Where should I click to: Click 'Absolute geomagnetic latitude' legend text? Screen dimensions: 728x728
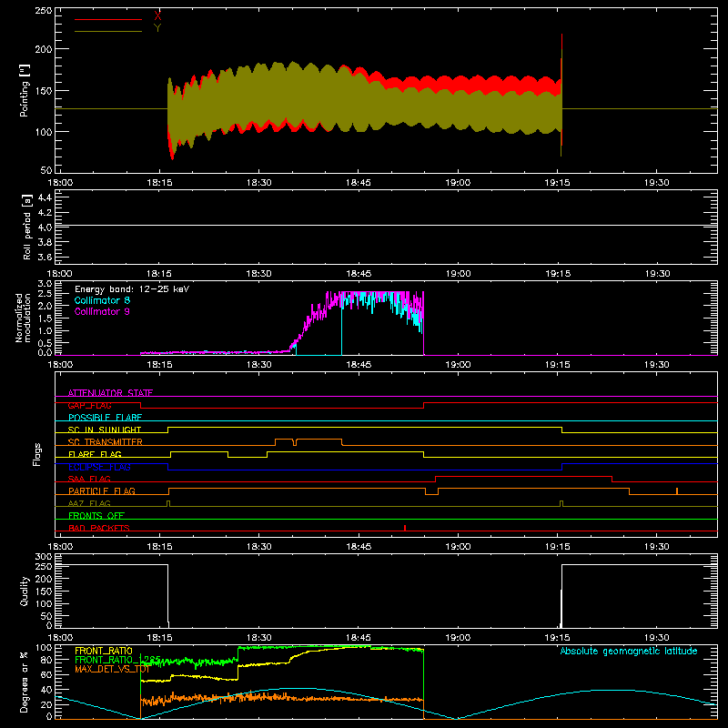(x=629, y=651)
